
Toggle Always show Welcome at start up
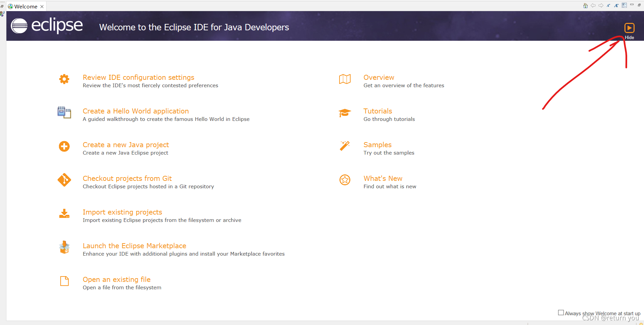(561, 313)
